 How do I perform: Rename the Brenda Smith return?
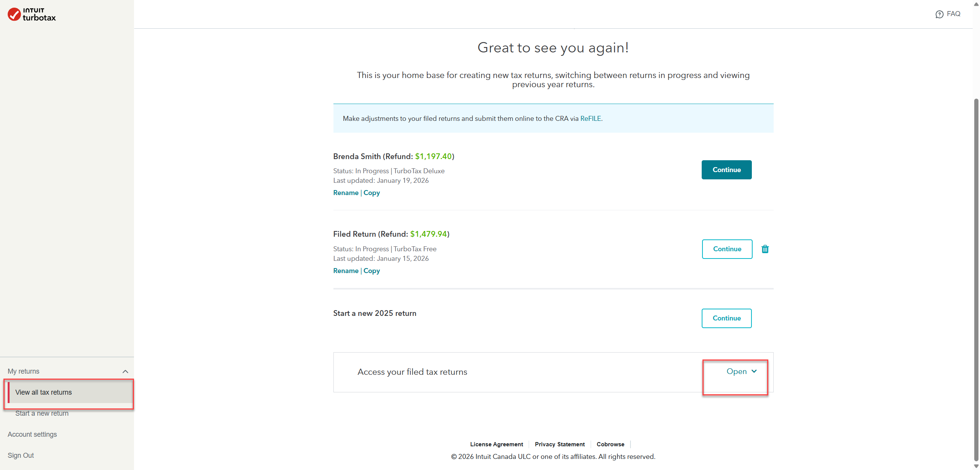(346, 193)
